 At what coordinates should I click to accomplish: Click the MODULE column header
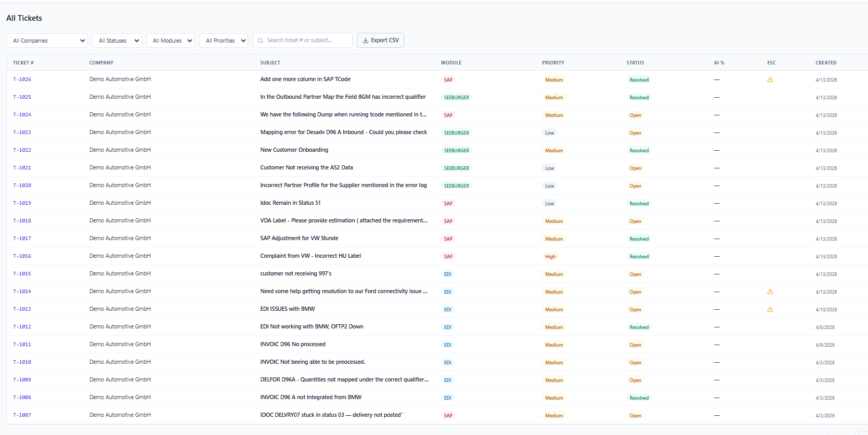click(x=451, y=63)
